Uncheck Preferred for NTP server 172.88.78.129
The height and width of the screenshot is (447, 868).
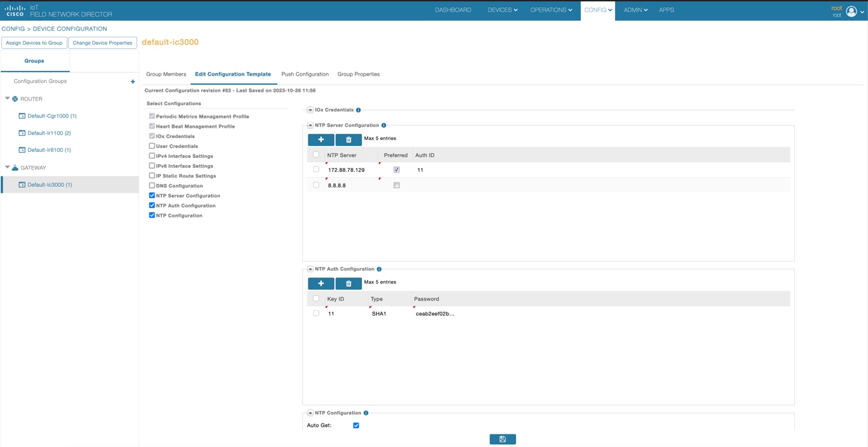[396, 169]
